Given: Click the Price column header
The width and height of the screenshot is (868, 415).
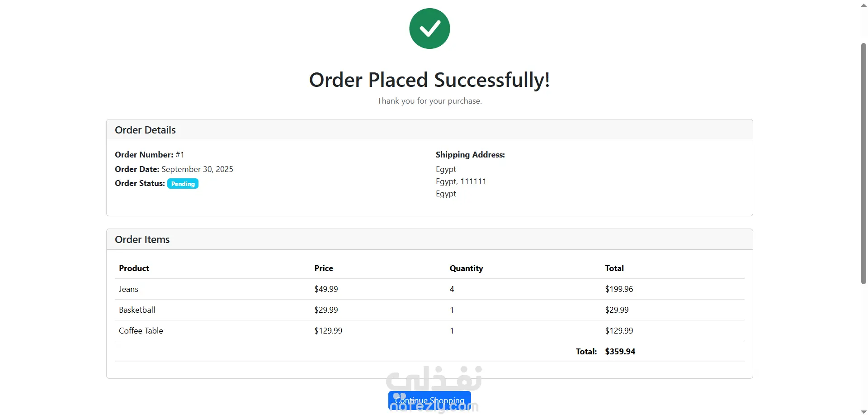Looking at the screenshot, I should click(x=324, y=268).
